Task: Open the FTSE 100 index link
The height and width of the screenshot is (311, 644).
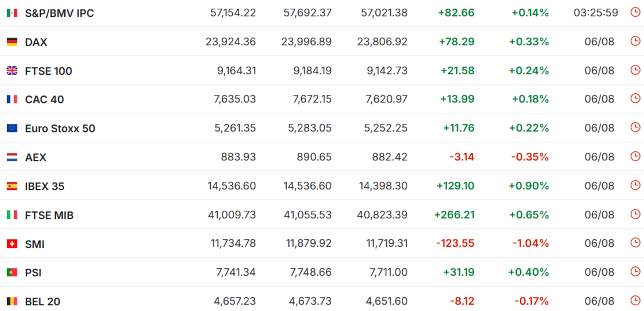Action: [49, 71]
